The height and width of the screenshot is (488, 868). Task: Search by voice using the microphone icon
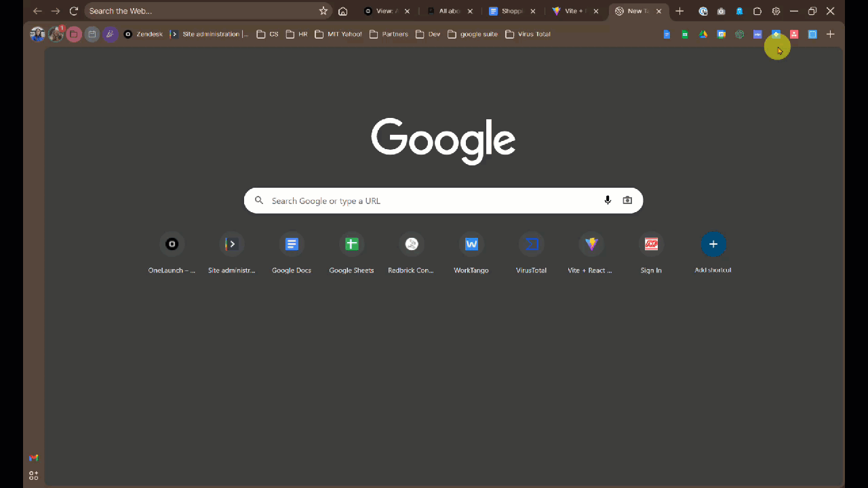point(608,200)
